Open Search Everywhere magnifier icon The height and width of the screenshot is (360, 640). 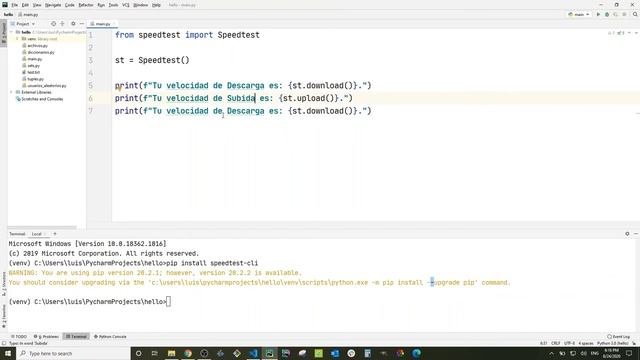click(x=635, y=14)
